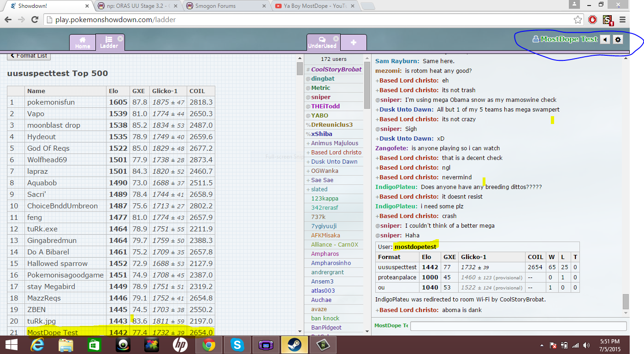
Task: Open AFKMisaka in the user list
Action: pos(325,236)
